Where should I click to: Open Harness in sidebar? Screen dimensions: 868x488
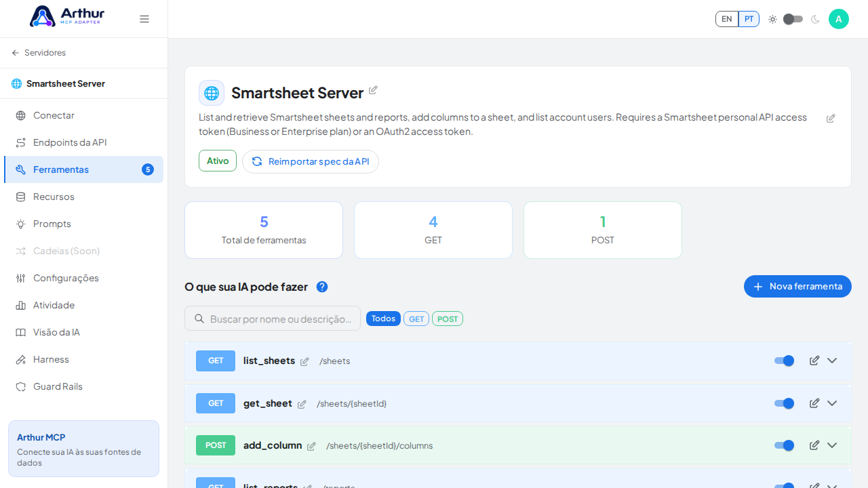pyautogui.click(x=84, y=359)
